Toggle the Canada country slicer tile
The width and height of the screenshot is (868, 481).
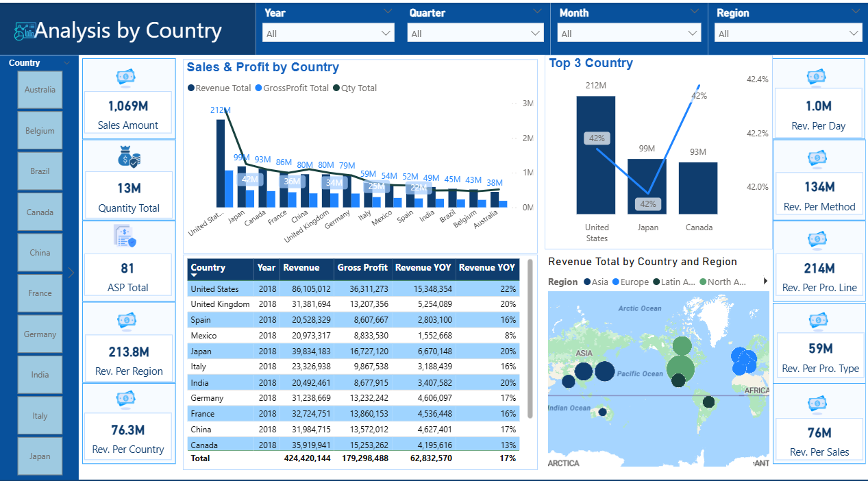point(40,212)
